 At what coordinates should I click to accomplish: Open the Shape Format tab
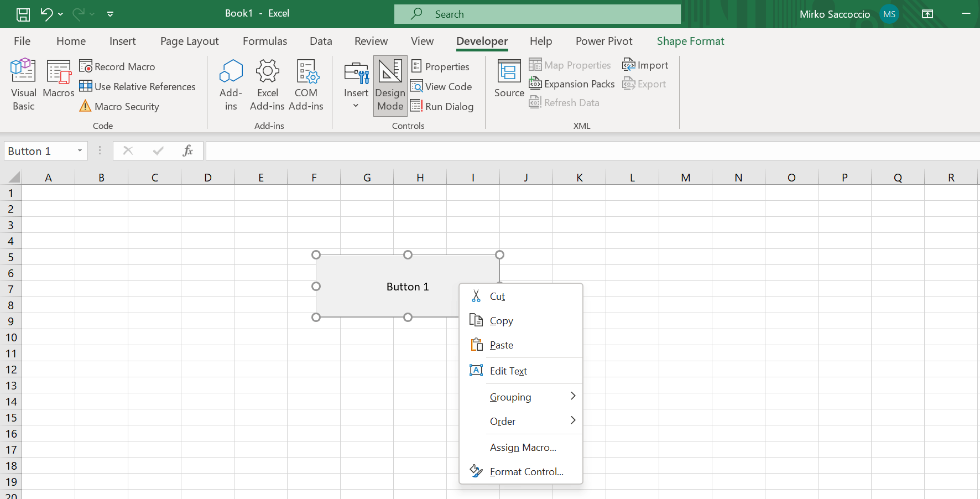[x=690, y=41]
